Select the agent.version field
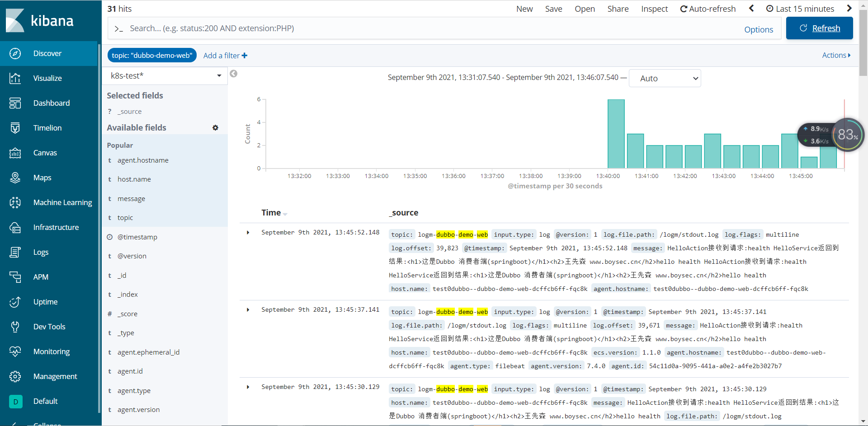Screen dimensions: 868x426 [x=138, y=410]
